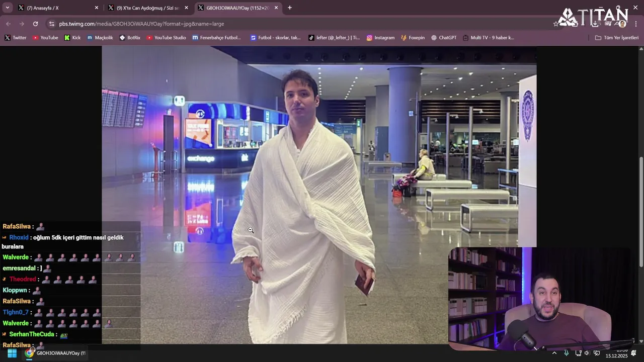Viewport: 644px width, 362px height.
Task: Click chat message 'oğlum 5dk içeri gittim'
Action: 63,242
